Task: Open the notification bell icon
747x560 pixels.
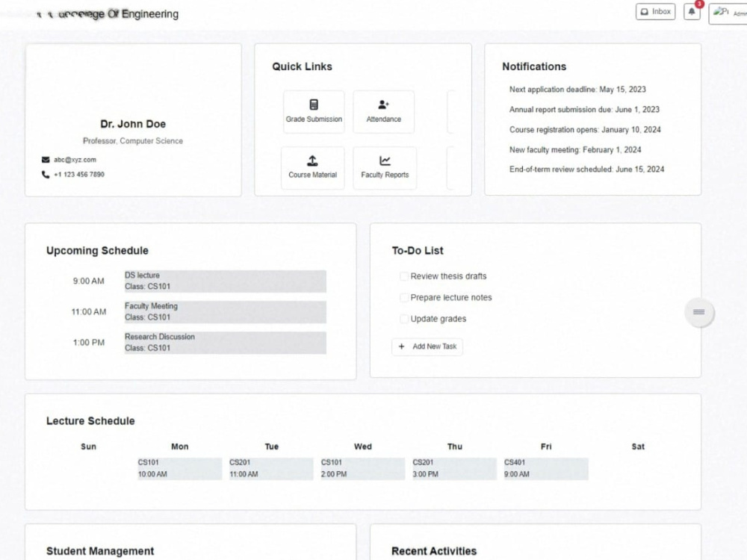Action: [x=692, y=12]
